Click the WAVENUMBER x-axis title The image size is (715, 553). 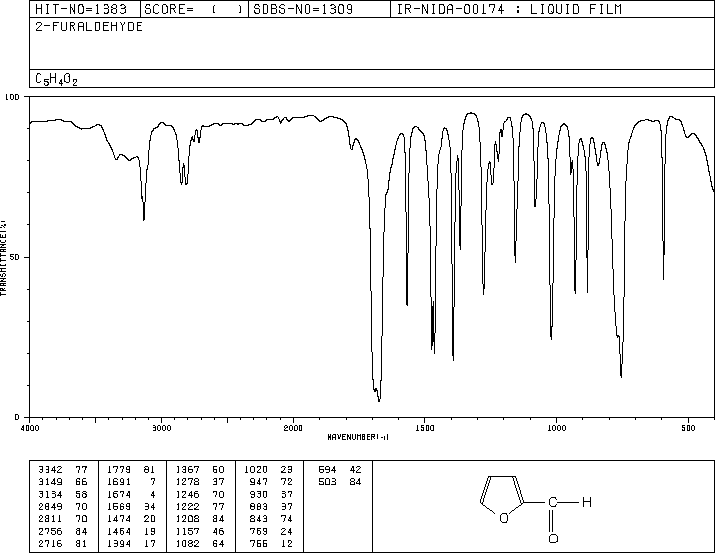358,437
